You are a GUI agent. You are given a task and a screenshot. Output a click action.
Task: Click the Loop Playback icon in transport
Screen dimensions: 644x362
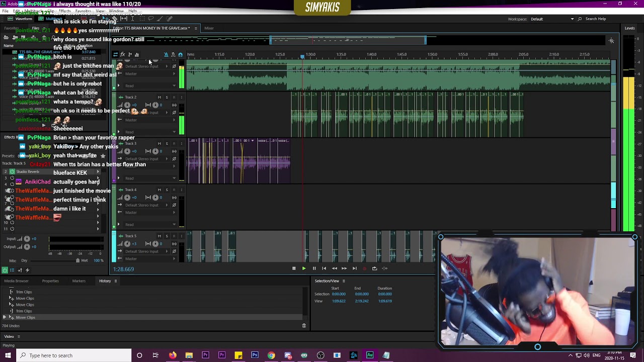pos(374,268)
